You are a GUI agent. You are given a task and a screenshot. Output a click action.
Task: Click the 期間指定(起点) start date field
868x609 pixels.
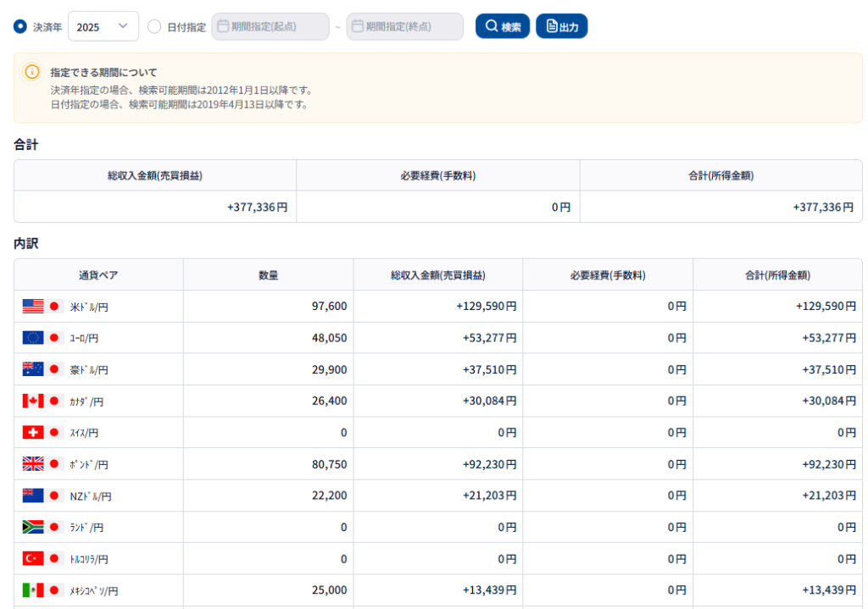270,26
